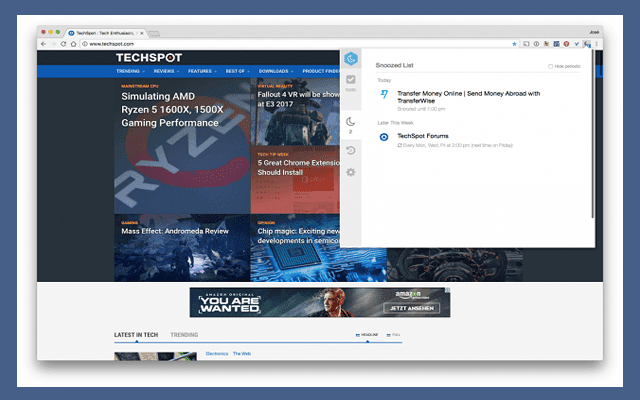
Task: Click the red Vivaldi-style extension icon
Action: (x=567, y=44)
